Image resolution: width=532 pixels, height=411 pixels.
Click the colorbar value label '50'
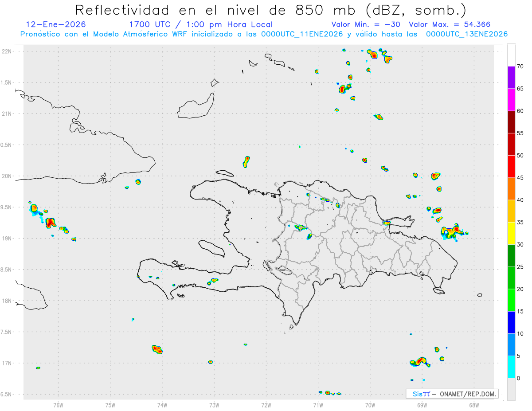(520, 156)
